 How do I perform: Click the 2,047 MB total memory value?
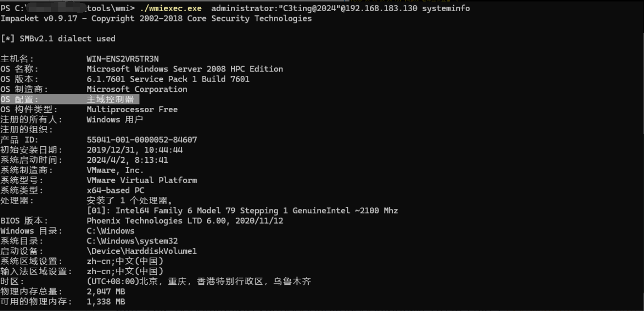click(105, 292)
